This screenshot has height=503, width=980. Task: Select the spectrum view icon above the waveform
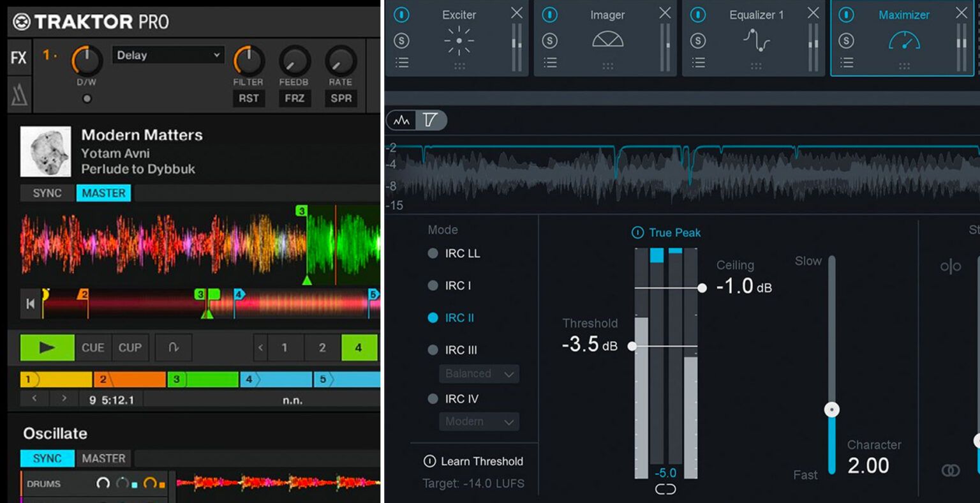tap(401, 120)
